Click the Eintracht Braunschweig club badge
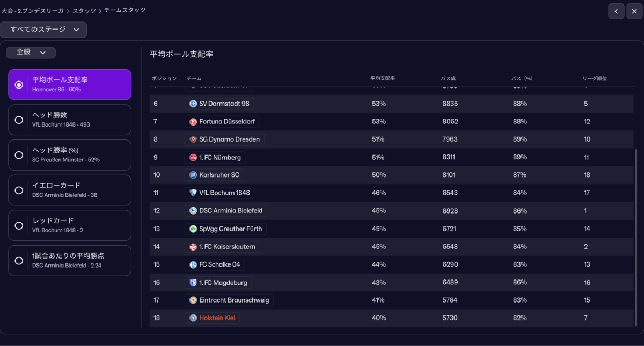 click(x=193, y=300)
